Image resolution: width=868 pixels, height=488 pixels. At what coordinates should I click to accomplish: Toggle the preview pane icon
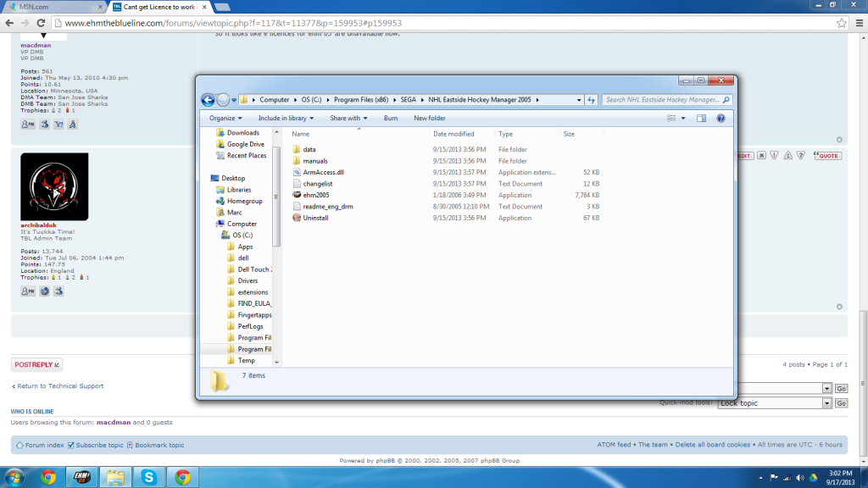(x=701, y=118)
